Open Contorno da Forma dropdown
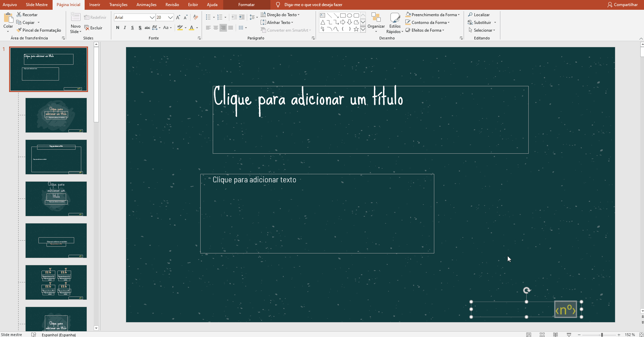 428,22
